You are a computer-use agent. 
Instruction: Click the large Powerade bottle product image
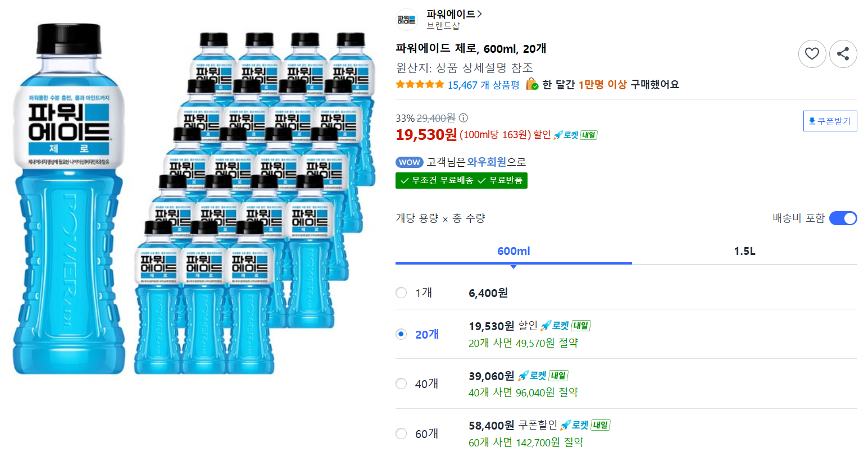(x=69, y=199)
